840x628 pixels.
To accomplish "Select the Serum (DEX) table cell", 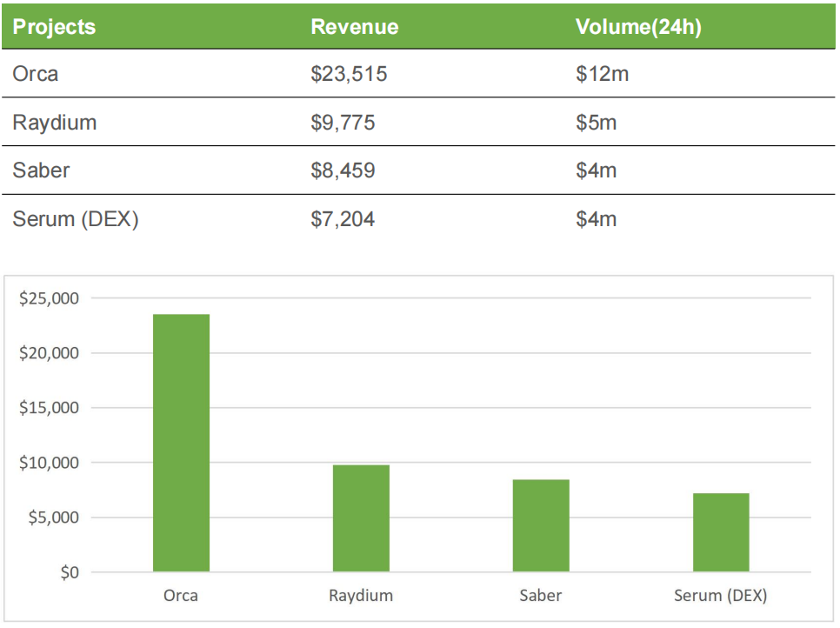I will point(76,219).
